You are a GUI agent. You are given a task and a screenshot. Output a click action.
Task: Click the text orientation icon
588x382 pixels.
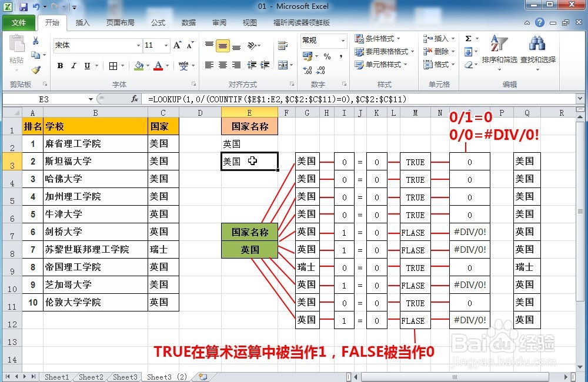[252, 46]
